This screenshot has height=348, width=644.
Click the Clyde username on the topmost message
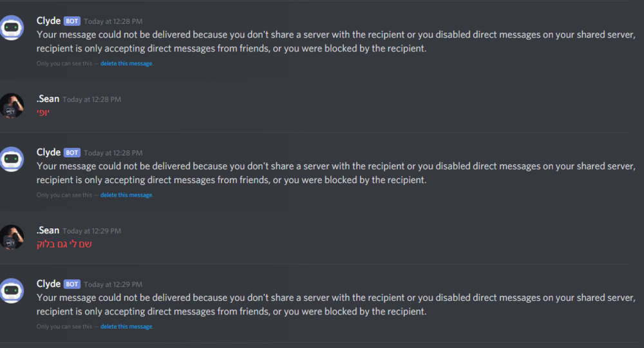click(x=48, y=21)
